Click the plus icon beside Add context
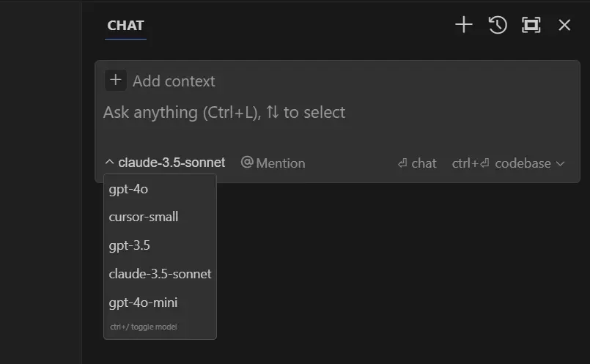 [x=116, y=81]
